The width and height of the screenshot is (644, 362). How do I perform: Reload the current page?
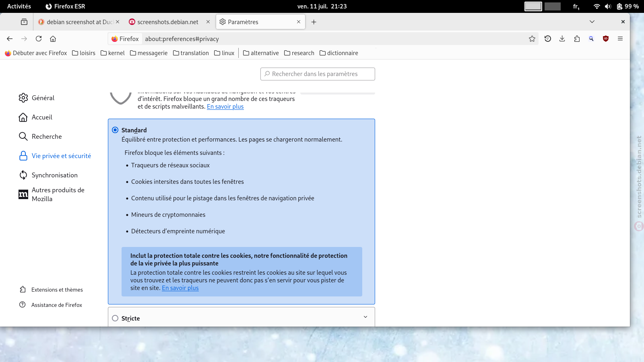pyautogui.click(x=39, y=39)
